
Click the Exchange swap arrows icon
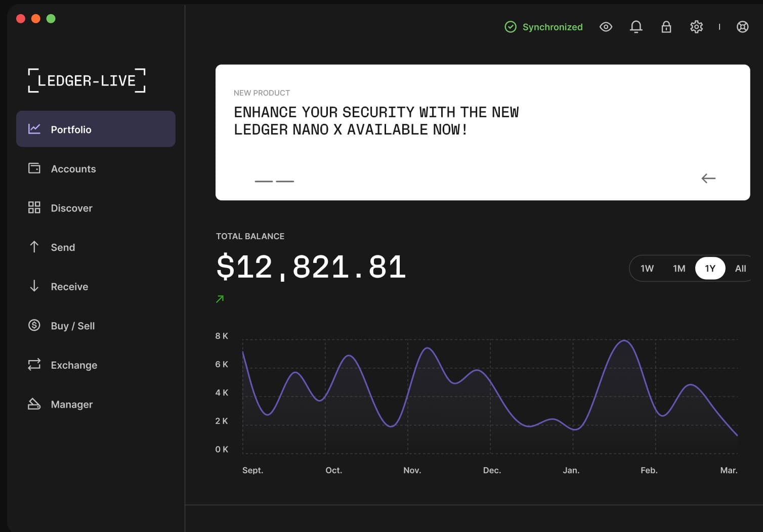coord(34,365)
